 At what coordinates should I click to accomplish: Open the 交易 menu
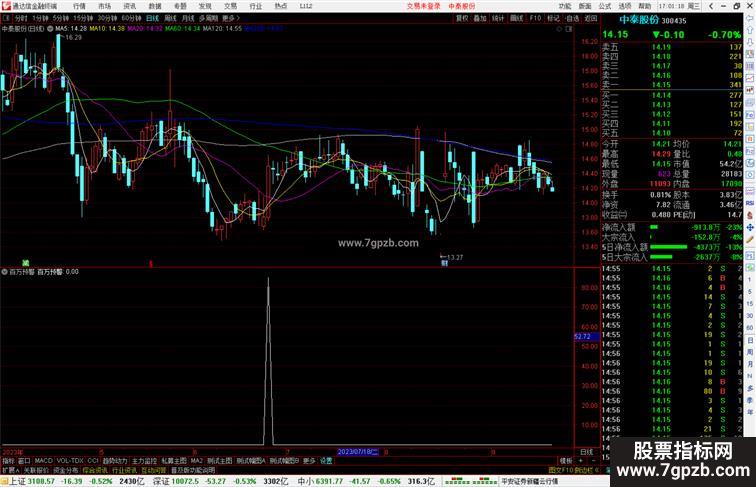pyautogui.click(x=230, y=6)
